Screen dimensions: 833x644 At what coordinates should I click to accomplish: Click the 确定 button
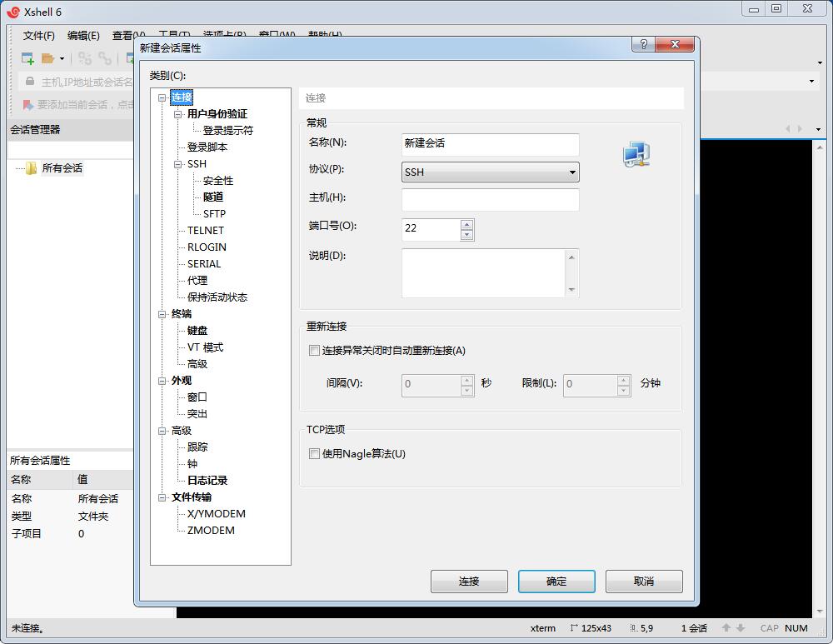(x=556, y=582)
